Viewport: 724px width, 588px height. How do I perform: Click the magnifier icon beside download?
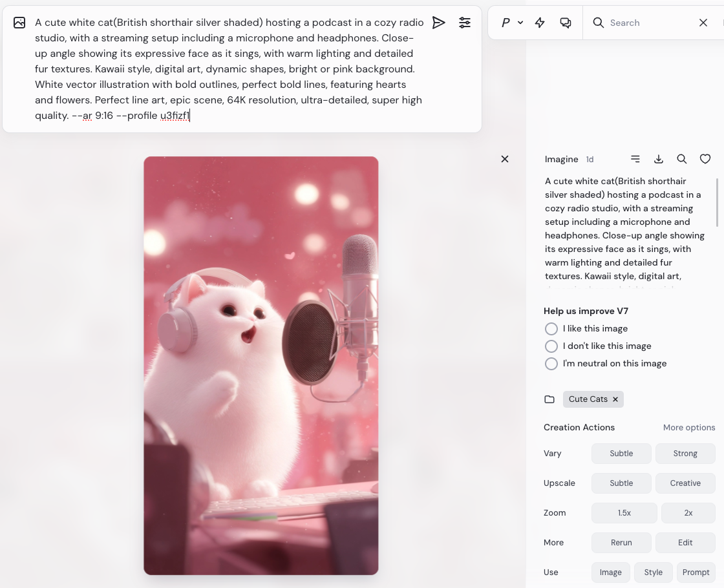tap(682, 159)
